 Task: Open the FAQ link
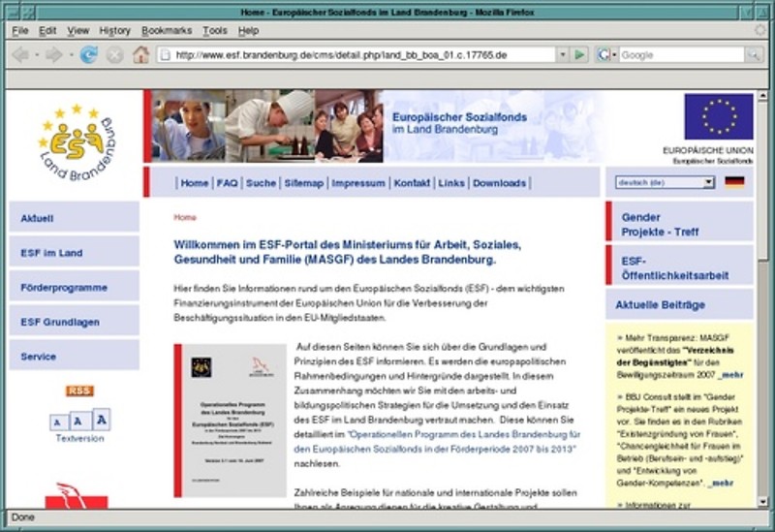coord(228,183)
